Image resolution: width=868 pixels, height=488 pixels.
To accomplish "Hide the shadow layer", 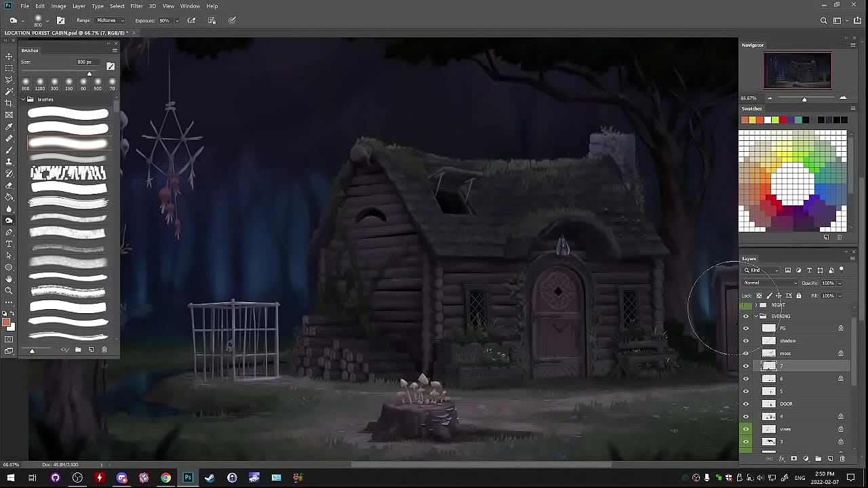I will (746, 341).
